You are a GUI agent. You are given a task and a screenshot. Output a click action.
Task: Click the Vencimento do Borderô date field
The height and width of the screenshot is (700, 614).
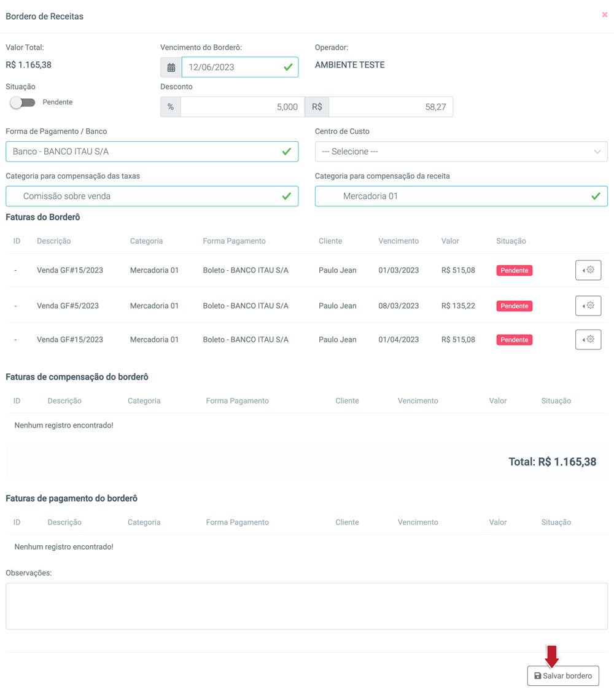pyautogui.click(x=240, y=68)
